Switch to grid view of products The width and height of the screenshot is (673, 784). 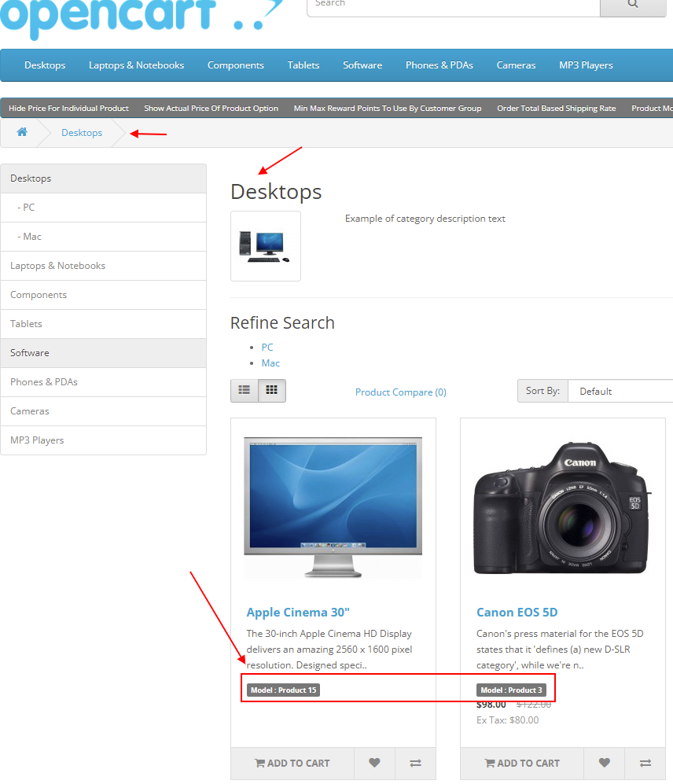(x=272, y=390)
